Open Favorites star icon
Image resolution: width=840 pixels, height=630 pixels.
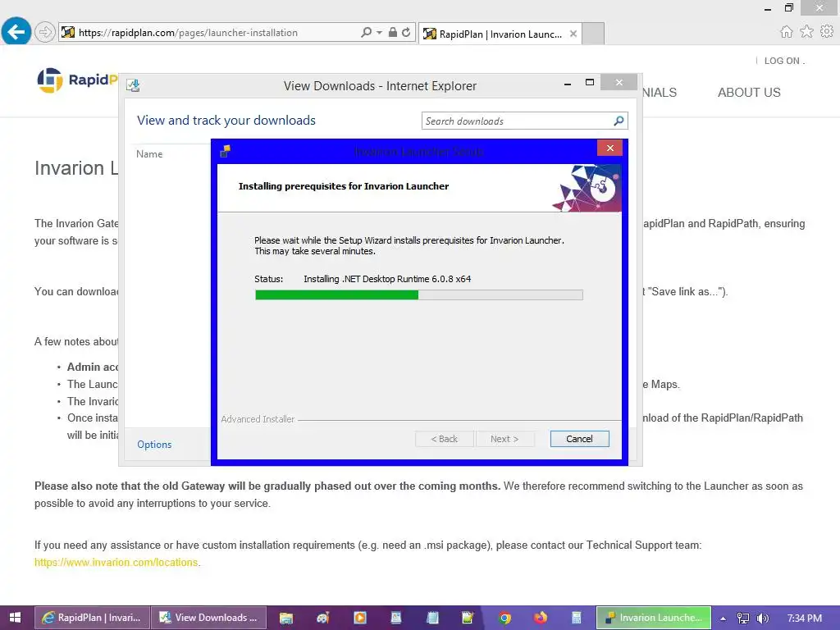point(806,32)
